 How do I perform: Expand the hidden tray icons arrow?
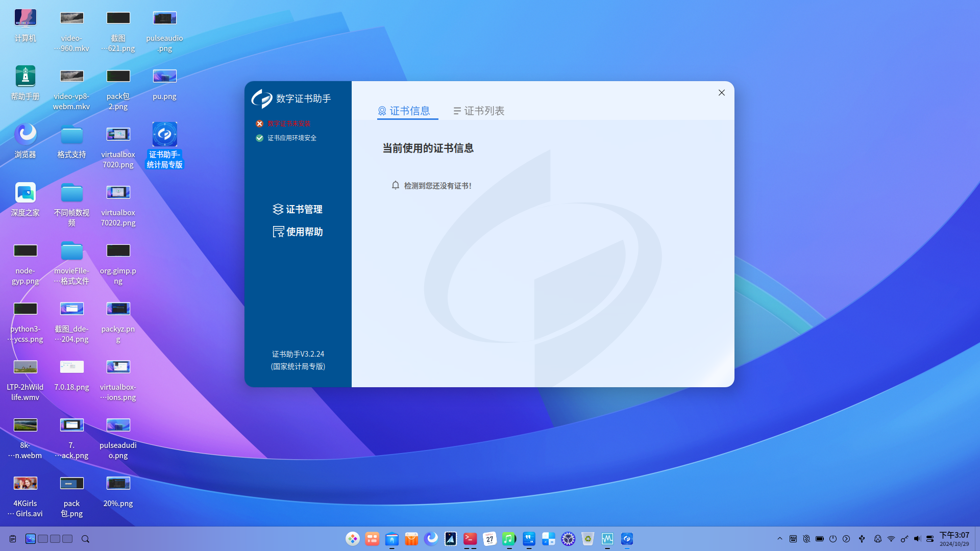tap(779, 539)
